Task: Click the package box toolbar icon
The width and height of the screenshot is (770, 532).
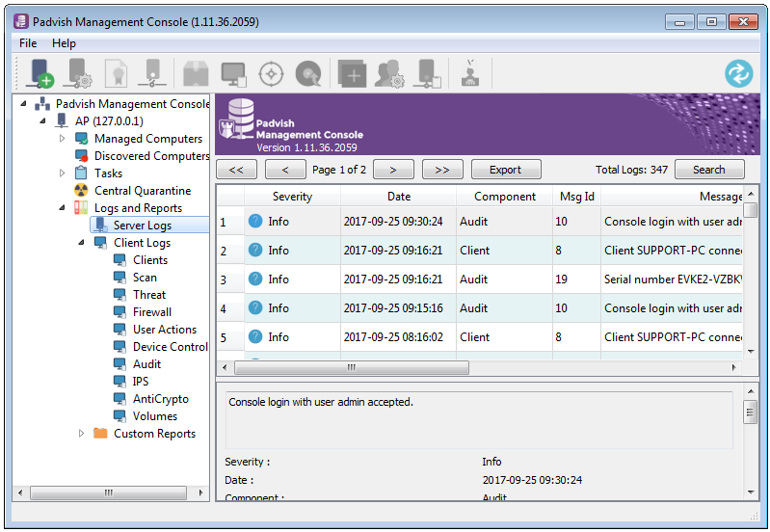Action: [x=196, y=74]
